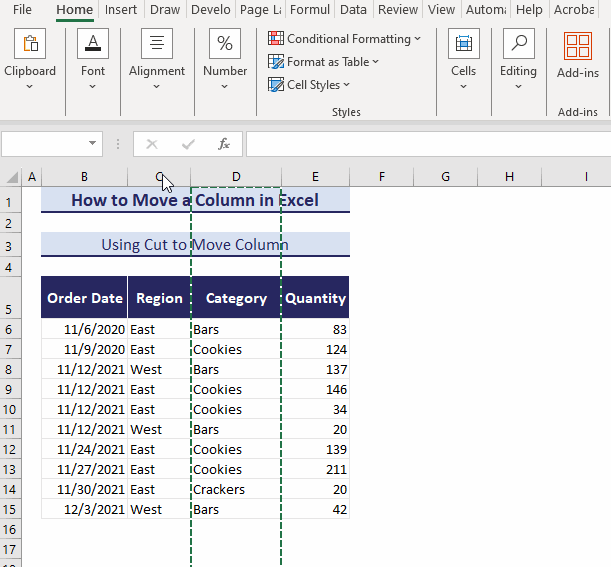Open the Name Box dropdown arrow
Viewport: 611px width, 567px height.
[x=92, y=143]
